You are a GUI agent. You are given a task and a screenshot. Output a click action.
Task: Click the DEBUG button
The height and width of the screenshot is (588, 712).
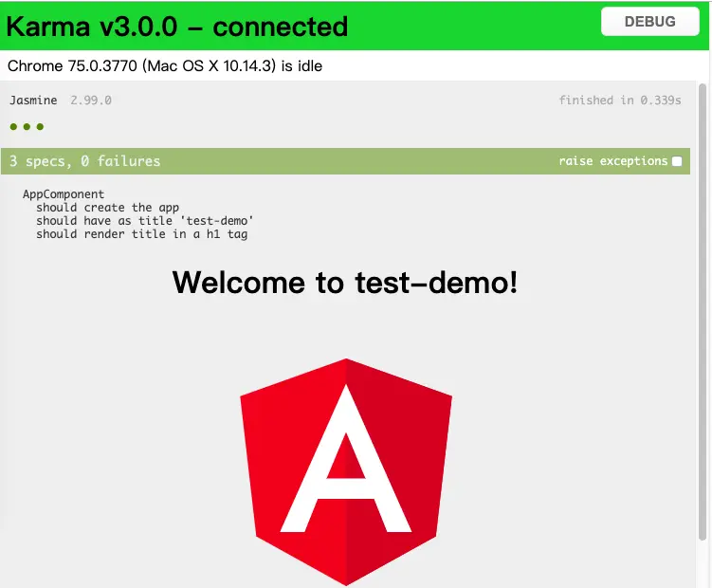coord(649,22)
